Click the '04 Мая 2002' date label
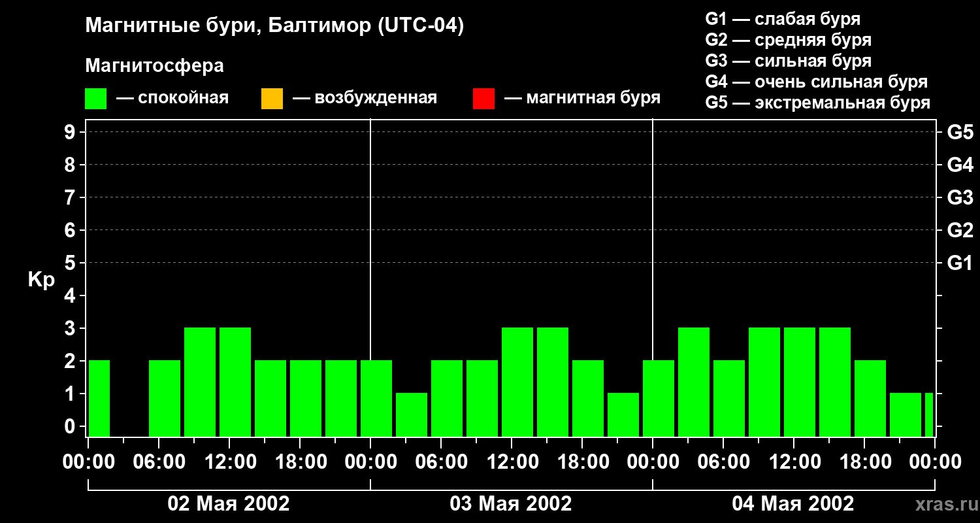This screenshot has width=980, height=523. click(x=793, y=503)
